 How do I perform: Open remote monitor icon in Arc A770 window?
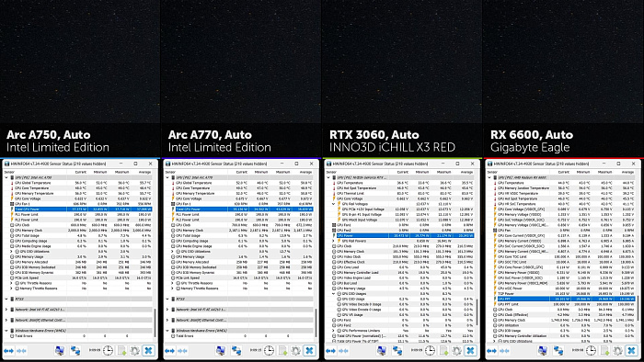click(221, 351)
